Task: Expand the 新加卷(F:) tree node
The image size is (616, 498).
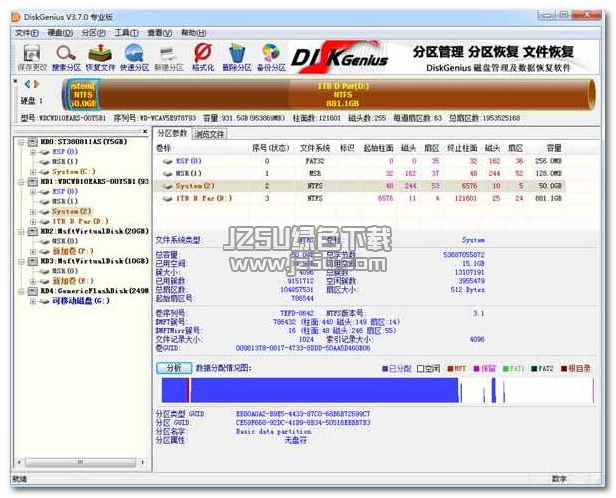Action: point(33,251)
